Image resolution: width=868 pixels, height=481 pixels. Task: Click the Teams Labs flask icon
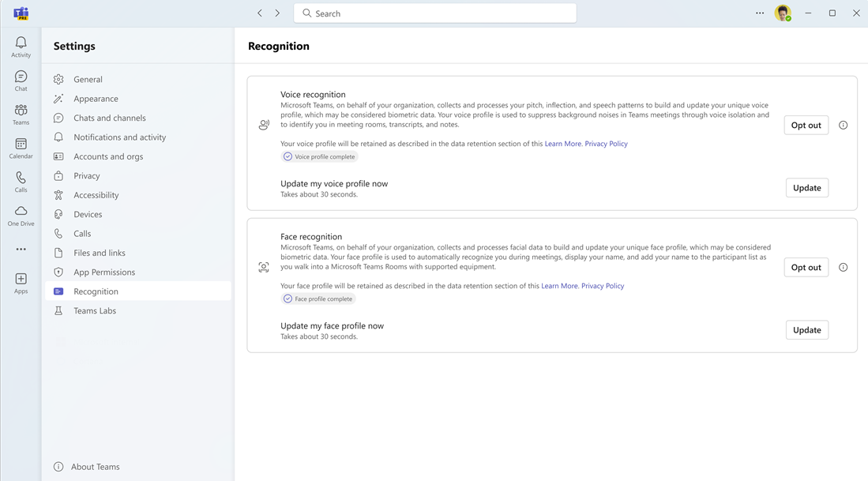58,310
